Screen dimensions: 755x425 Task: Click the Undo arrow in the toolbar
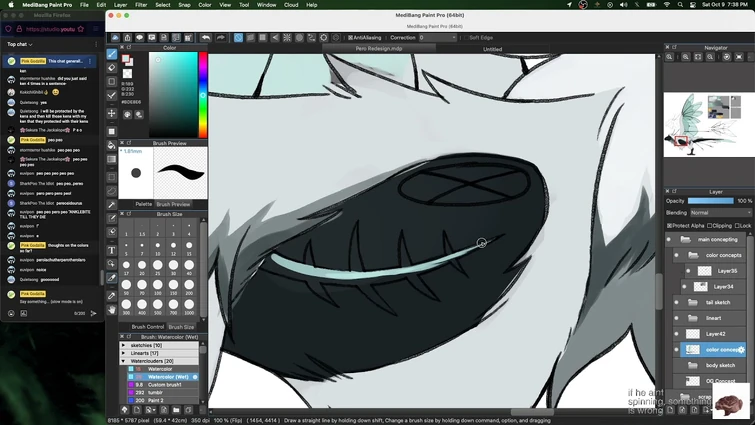click(x=205, y=38)
